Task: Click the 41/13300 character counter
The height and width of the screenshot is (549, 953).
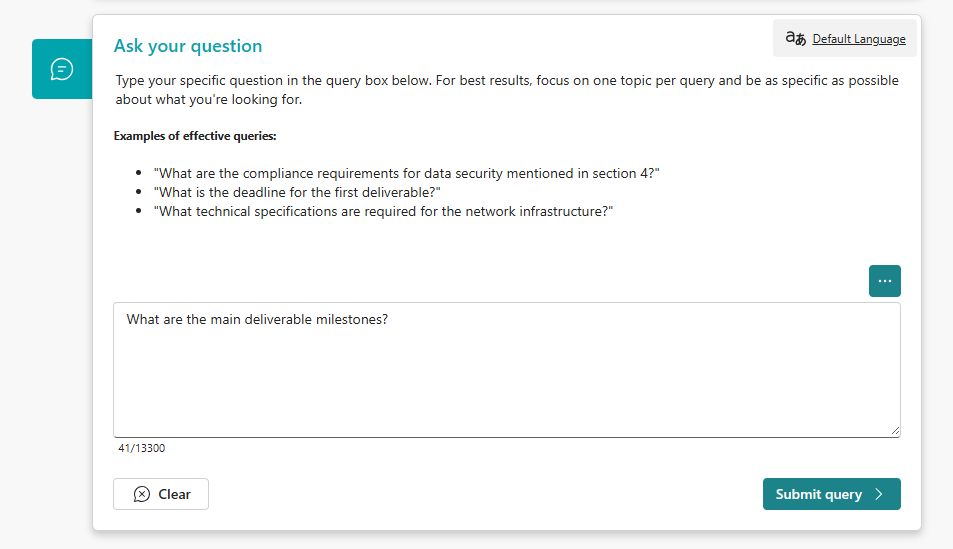Action: [142, 448]
